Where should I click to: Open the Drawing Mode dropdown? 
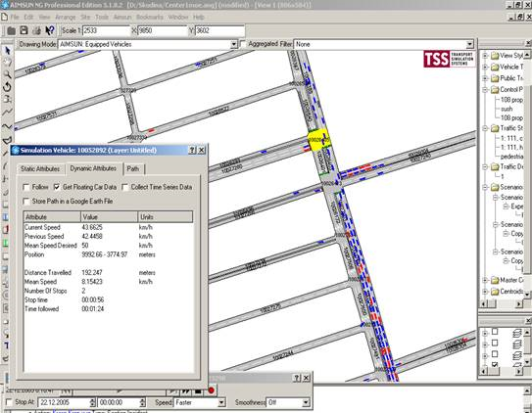coord(234,44)
